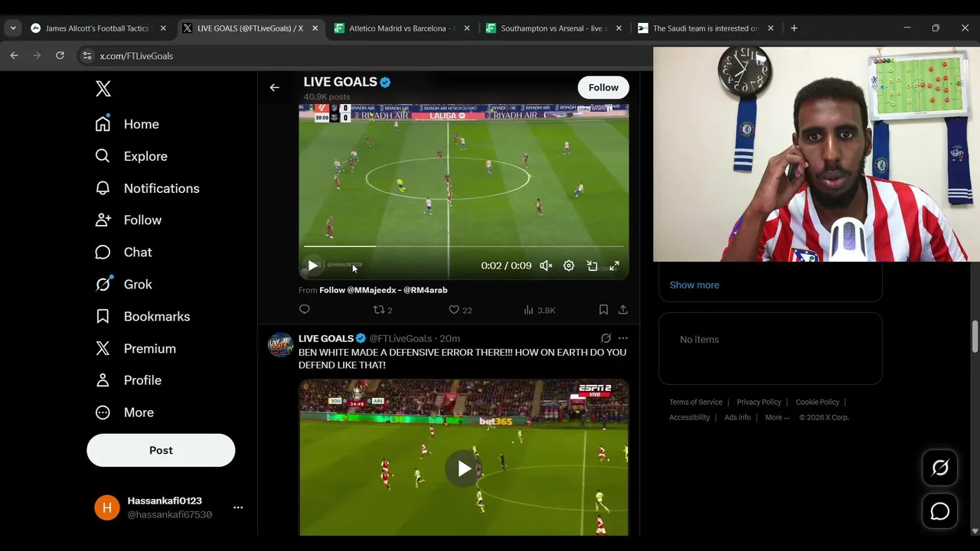This screenshot has height=551, width=980.
Task: Toggle picture-in-picture on the video
Action: pyautogui.click(x=592, y=266)
